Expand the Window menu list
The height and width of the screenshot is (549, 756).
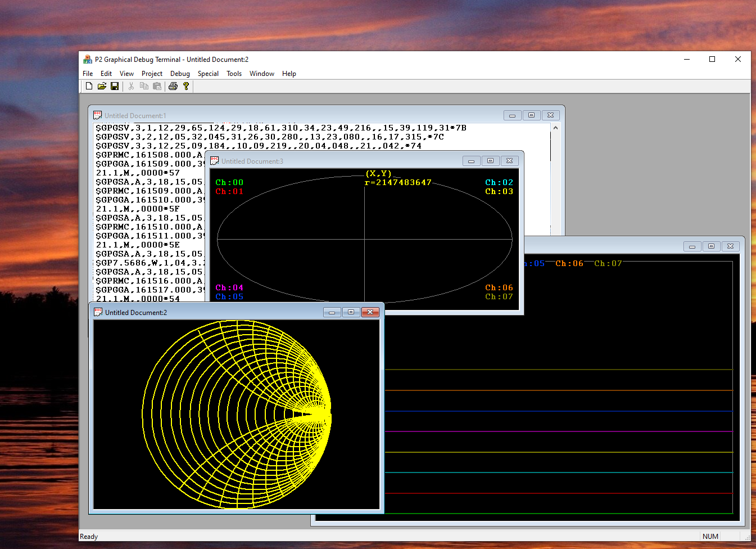point(261,74)
